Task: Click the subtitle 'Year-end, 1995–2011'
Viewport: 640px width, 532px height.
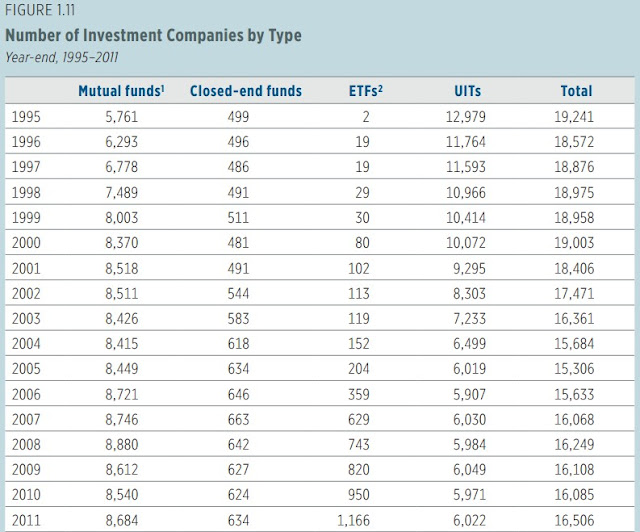Action: click(61, 57)
